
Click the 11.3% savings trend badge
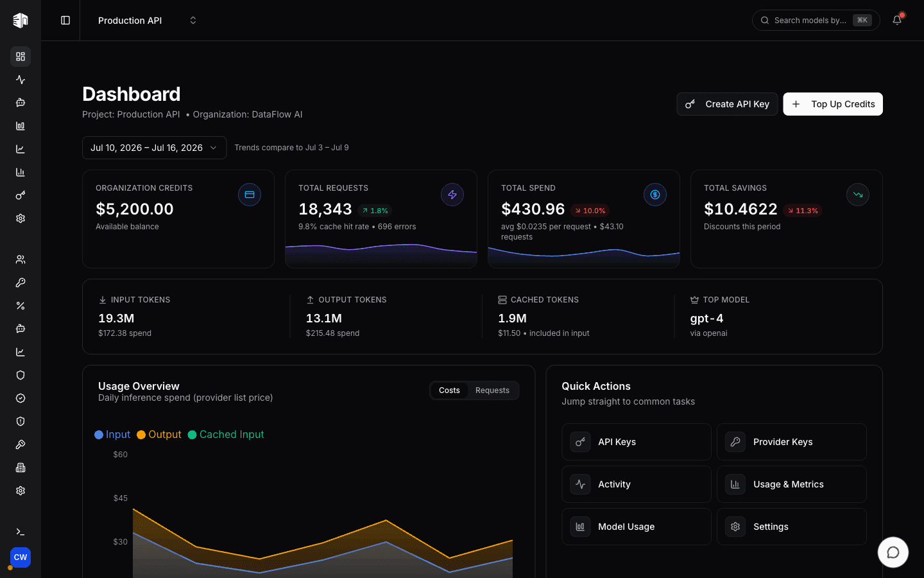pyautogui.click(x=803, y=211)
